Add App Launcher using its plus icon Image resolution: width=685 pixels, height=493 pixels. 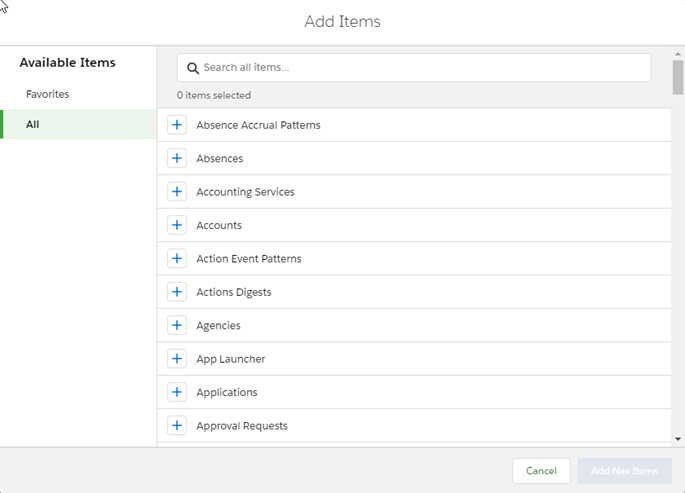(177, 358)
